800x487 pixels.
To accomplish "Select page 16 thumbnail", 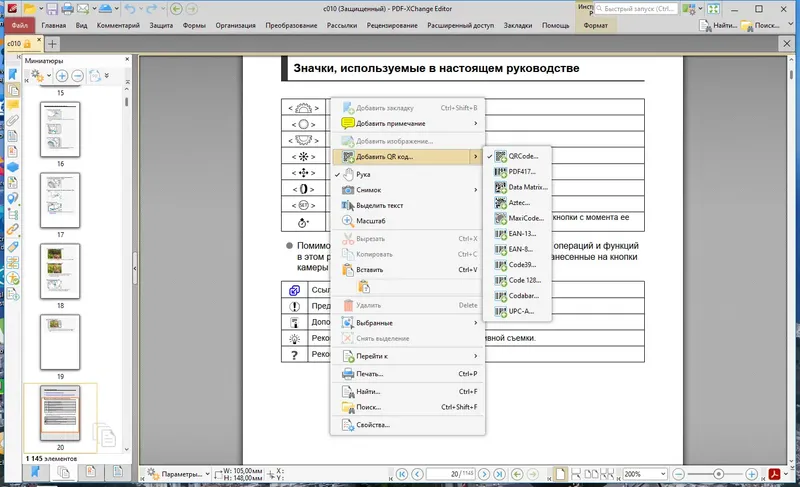I will pyautogui.click(x=60, y=129).
